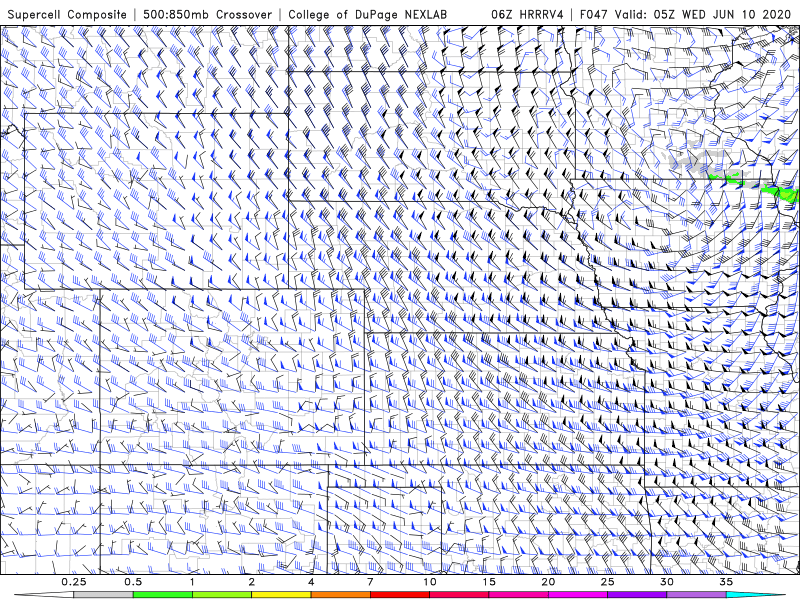Click the "500:850mb Crossover" header label
The width and height of the screenshot is (800, 600).
(x=207, y=14)
